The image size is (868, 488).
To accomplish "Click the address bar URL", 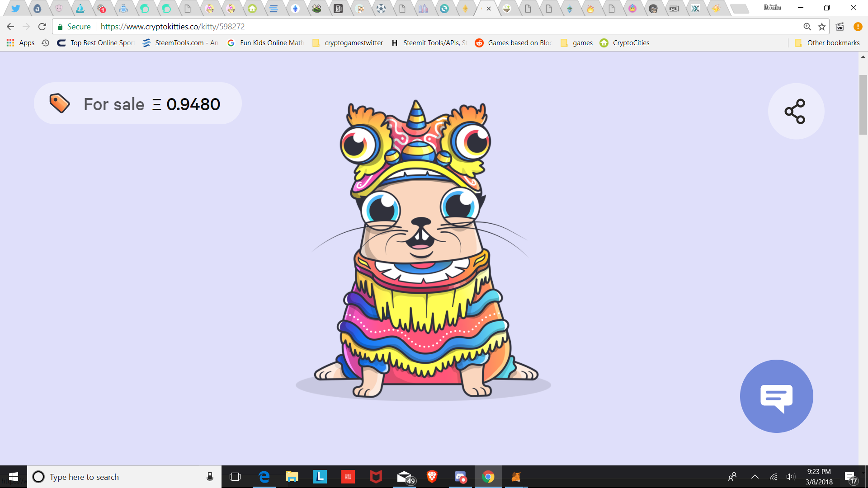I will [172, 27].
